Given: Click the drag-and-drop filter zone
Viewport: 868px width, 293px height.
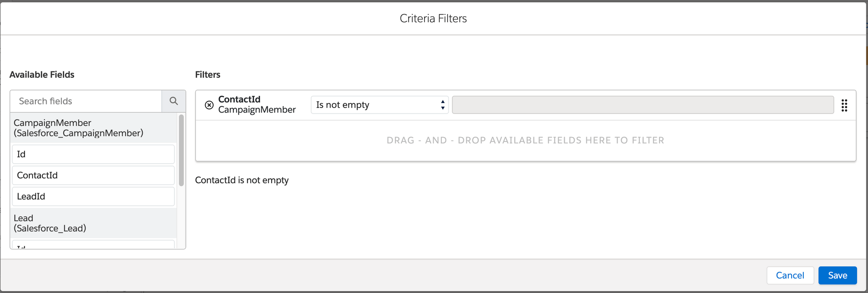Looking at the screenshot, I should click(x=524, y=140).
